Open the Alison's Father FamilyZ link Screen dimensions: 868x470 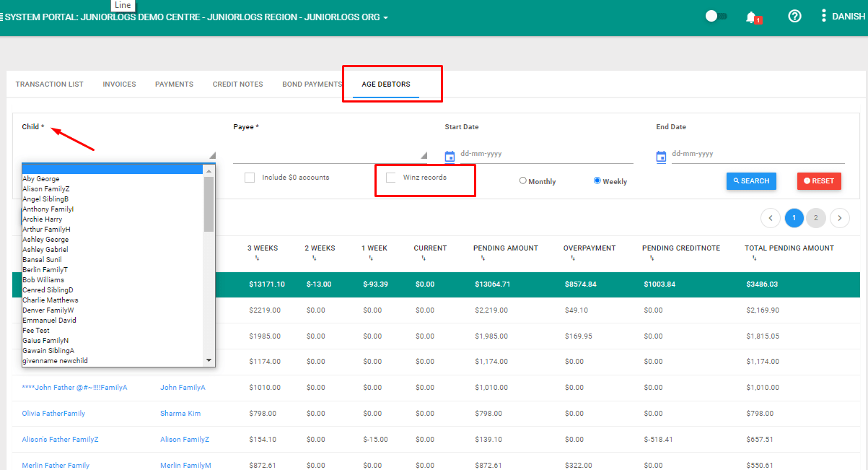click(x=60, y=440)
